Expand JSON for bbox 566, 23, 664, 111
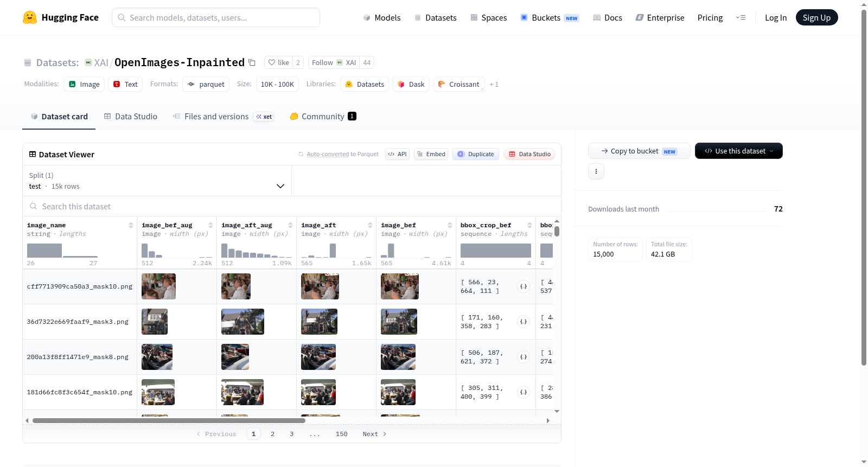Viewport: 868px width, 467px height. tap(524, 286)
